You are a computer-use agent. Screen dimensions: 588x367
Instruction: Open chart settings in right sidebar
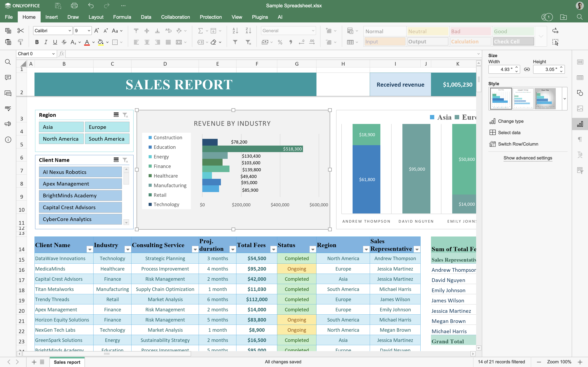point(580,124)
